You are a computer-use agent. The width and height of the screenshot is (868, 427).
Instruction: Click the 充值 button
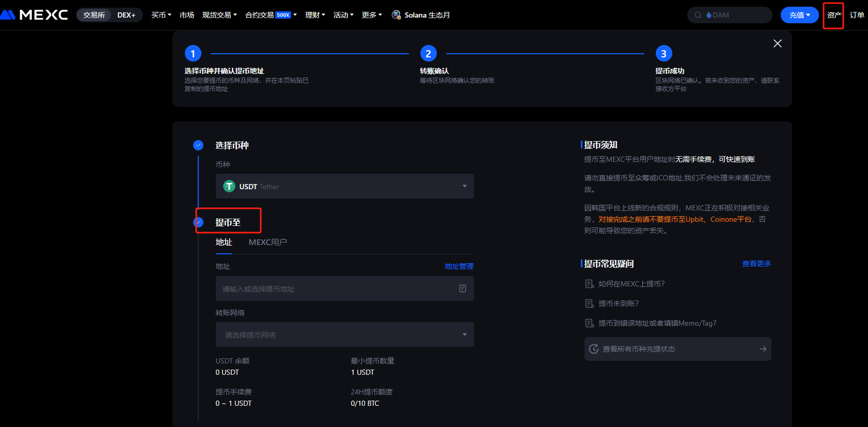pyautogui.click(x=799, y=15)
